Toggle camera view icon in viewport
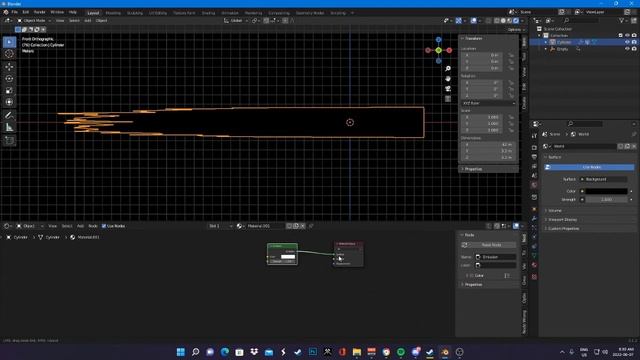Image resolution: width=640 pixels, height=360 pixels. pyautogui.click(x=448, y=89)
